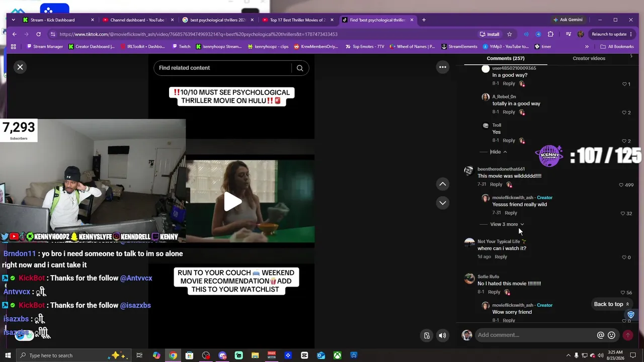This screenshot has height=362, width=644.
Task: Bookmark this page with the star icon
Action: pos(509,34)
